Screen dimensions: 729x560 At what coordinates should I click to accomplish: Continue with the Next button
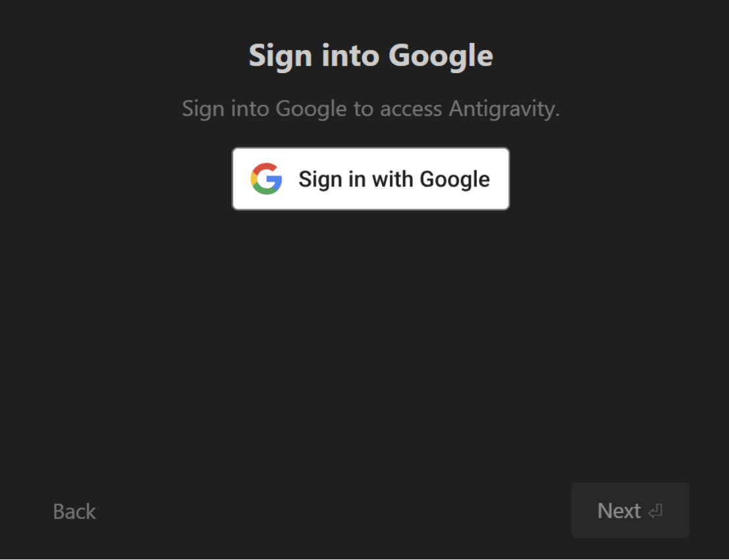point(630,510)
